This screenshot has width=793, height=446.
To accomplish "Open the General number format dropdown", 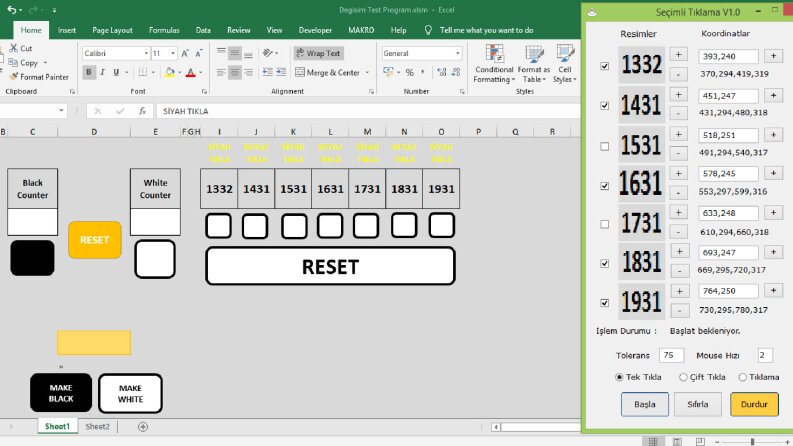I will click(458, 53).
